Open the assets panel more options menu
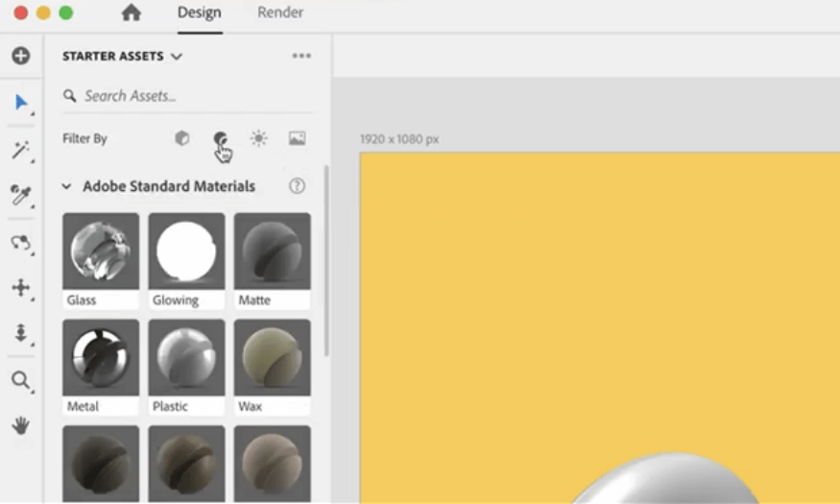The image size is (840, 504). [x=301, y=56]
